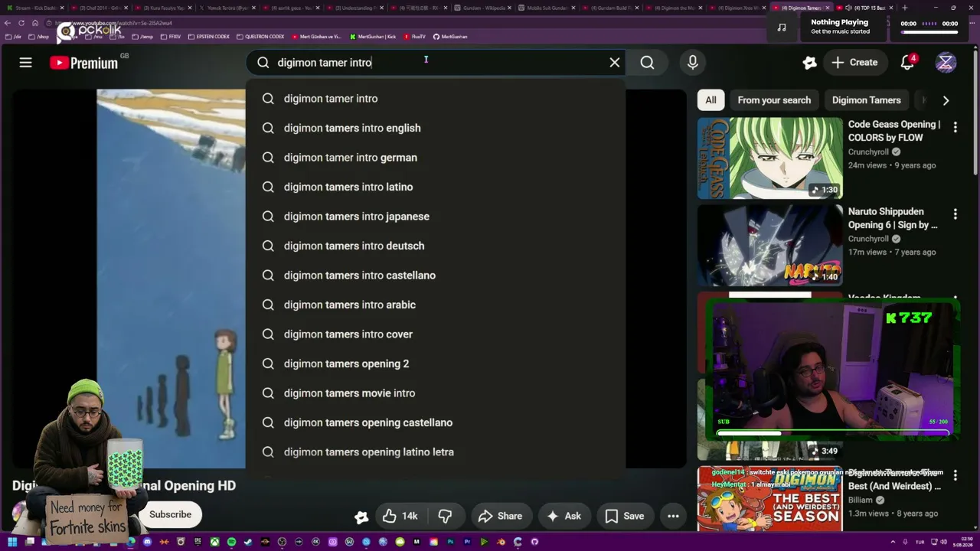This screenshot has height=551, width=980.
Task: Share the current video
Action: [x=500, y=516]
